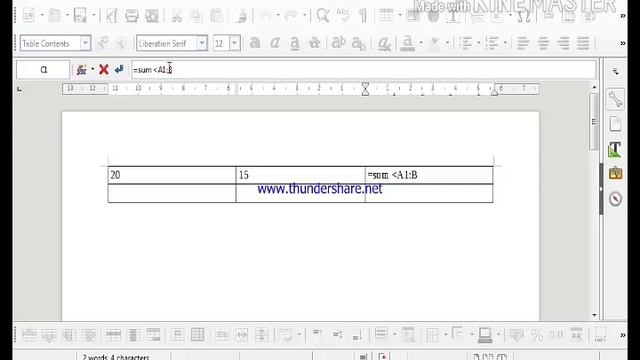Click the table cell containing 15
Viewport: 640px width, 360px height.
(300, 175)
